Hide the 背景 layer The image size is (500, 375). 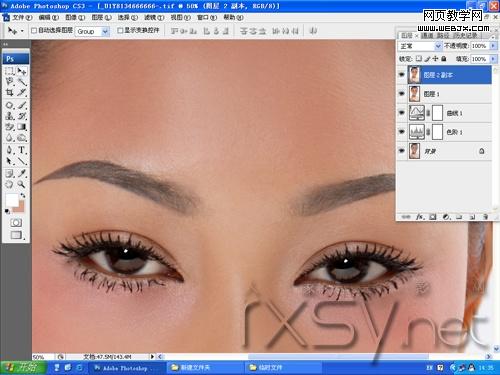[x=402, y=151]
